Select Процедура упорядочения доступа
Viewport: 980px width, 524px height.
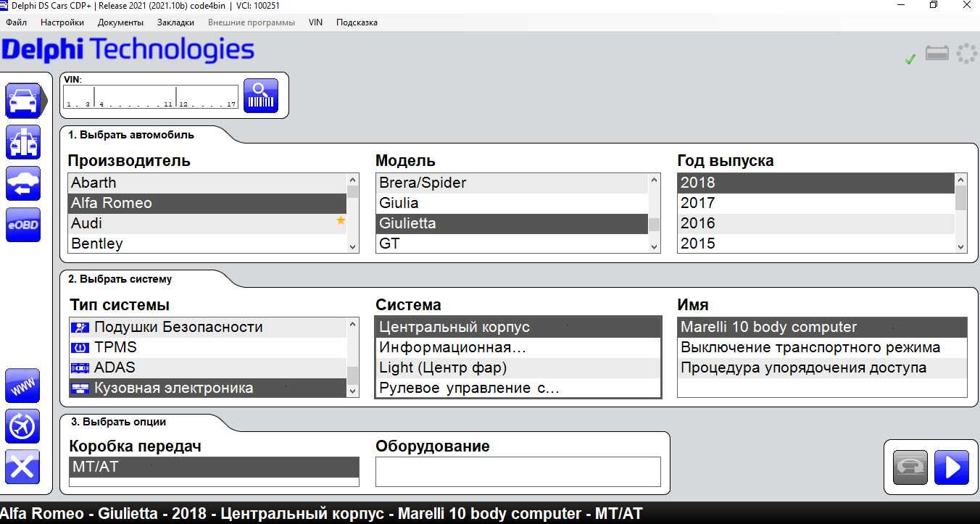tap(822, 367)
